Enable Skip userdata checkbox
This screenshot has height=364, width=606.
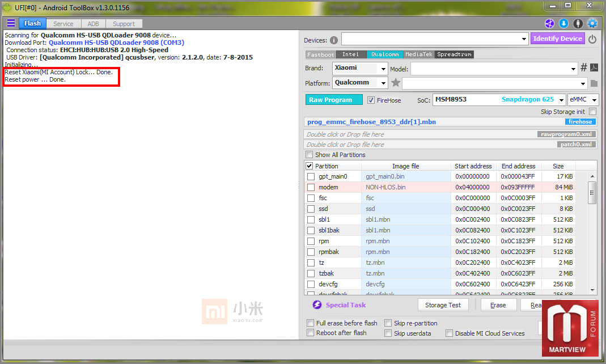pos(388,333)
